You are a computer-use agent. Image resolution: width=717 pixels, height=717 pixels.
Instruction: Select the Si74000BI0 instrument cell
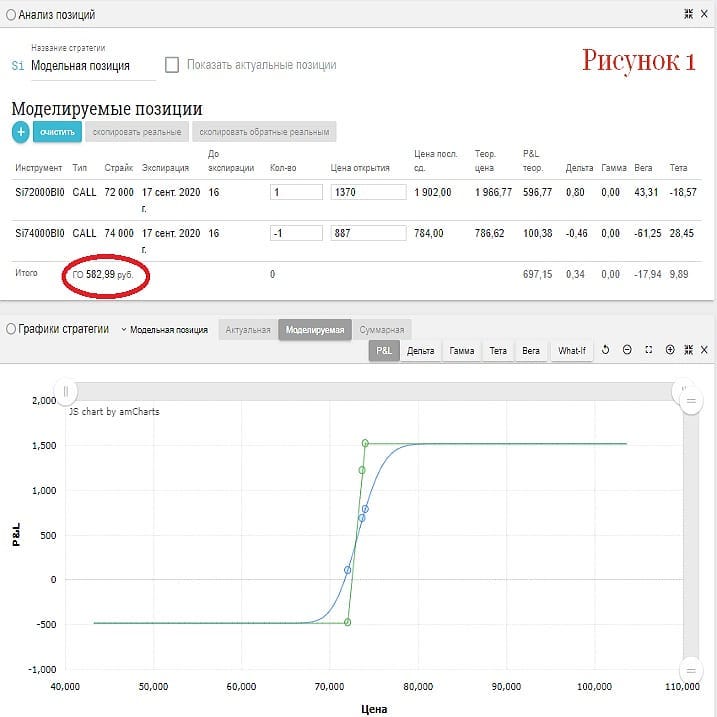click(x=40, y=233)
